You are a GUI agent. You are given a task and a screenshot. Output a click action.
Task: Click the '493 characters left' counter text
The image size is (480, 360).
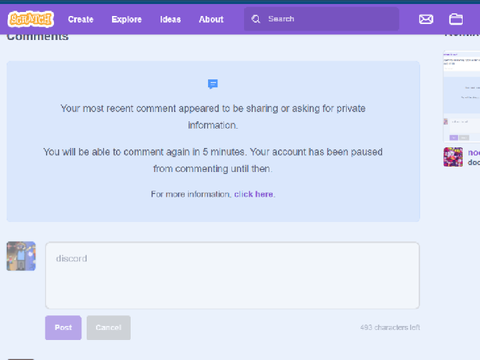390,327
